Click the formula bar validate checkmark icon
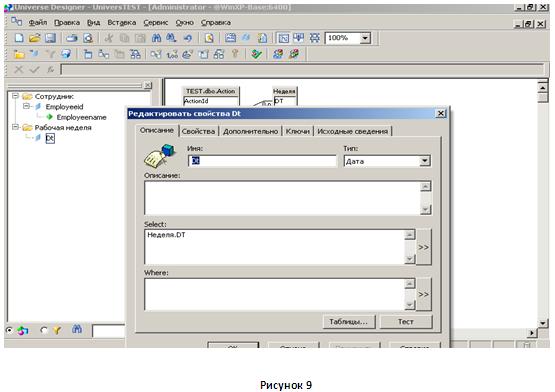This screenshot has height=392, width=555. [34, 69]
